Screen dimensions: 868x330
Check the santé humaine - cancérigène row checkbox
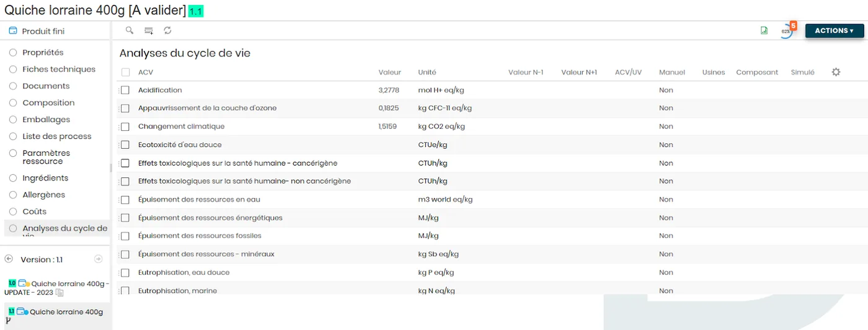pyautogui.click(x=125, y=163)
